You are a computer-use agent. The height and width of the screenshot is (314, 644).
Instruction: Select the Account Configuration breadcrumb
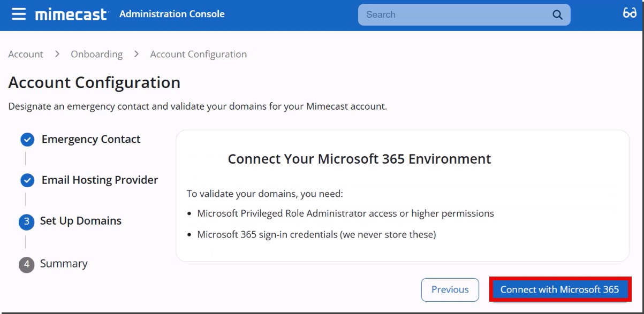(199, 54)
